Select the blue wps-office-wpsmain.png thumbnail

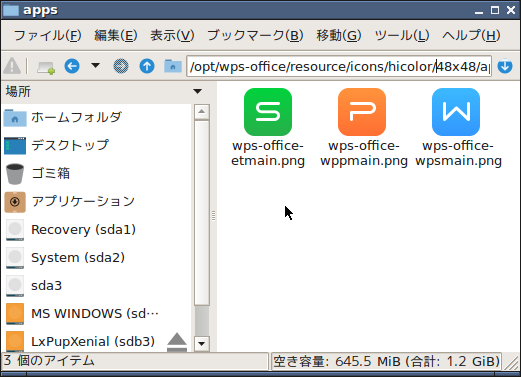(x=456, y=112)
